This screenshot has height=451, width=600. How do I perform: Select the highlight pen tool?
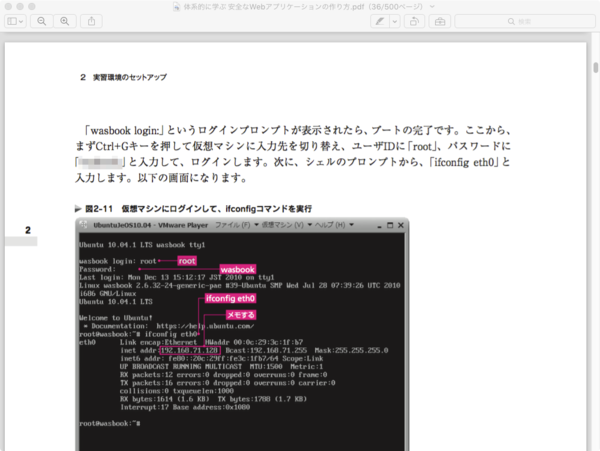point(380,21)
